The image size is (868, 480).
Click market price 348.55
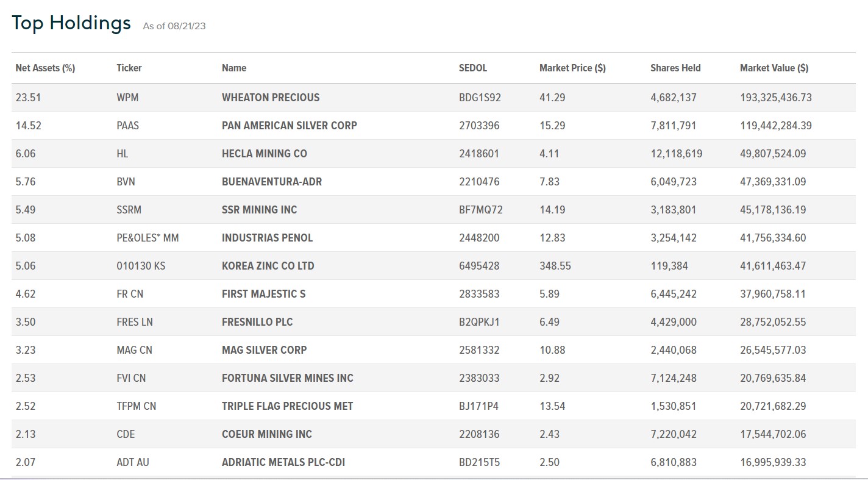coord(555,266)
